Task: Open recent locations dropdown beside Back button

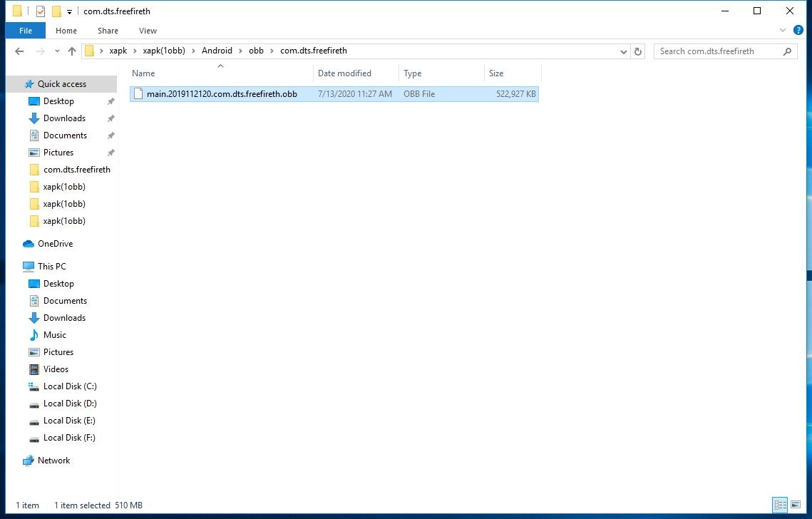Action: point(56,51)
